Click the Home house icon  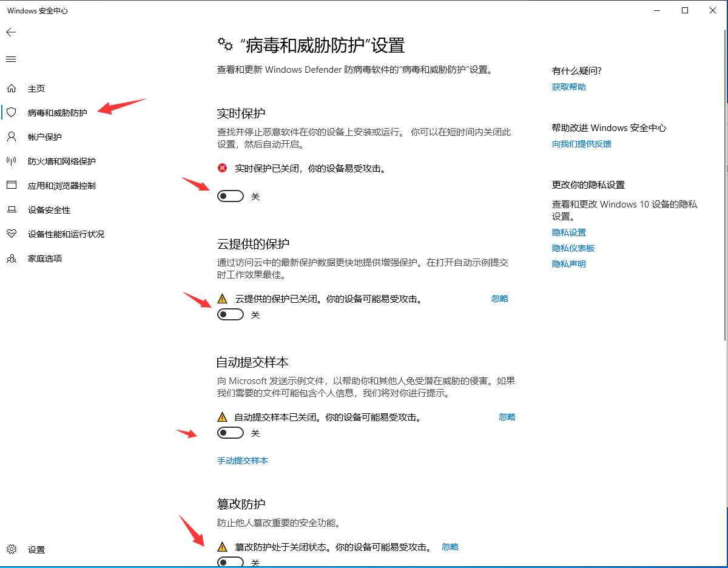tap(11, 89)
